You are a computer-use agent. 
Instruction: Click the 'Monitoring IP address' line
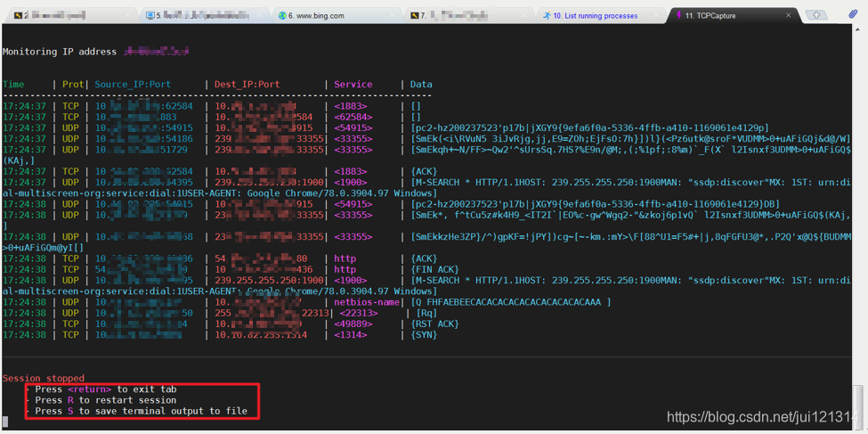pyautogui.click(x=96, y=52)
